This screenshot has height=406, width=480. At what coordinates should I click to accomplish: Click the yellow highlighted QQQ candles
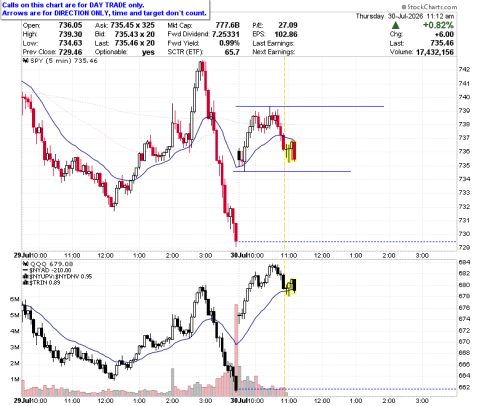[291, 287]
